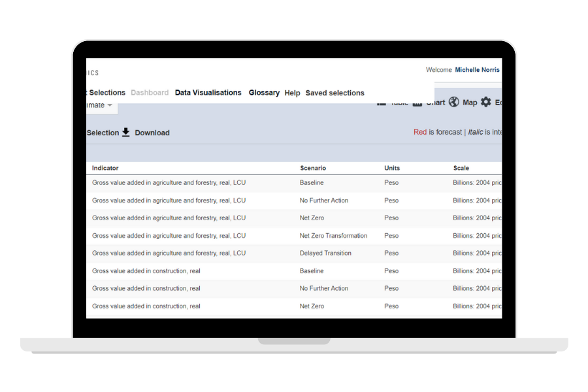Screen dimensions: 588x392
Task: Expand the Climate dropdown arrow
Action: (110, 105)
